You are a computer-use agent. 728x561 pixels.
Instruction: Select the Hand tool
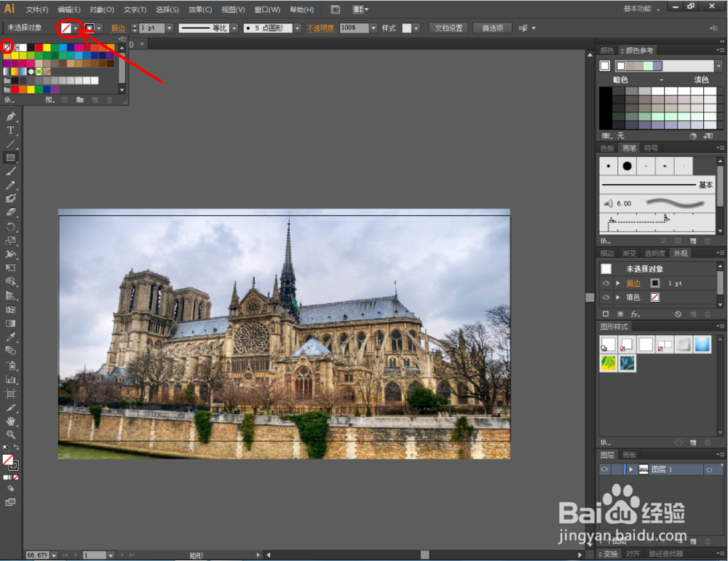click(x=10, y=421)
